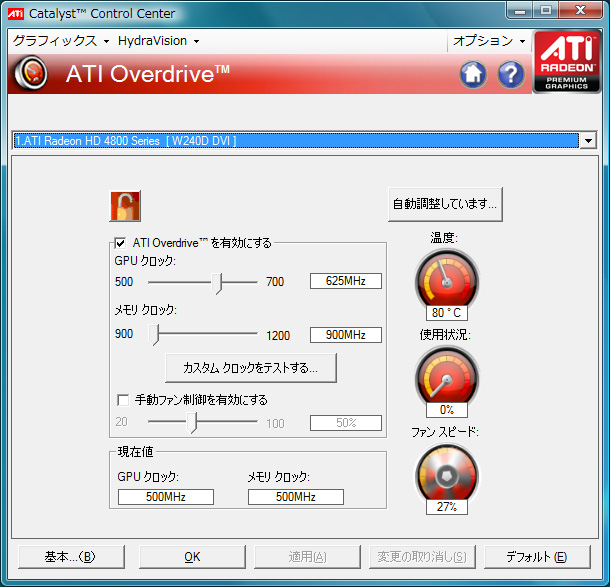Click the 700 GPU clock maximum label
Viewport: 610px width, 587px height.
click(x=275, y=282)
